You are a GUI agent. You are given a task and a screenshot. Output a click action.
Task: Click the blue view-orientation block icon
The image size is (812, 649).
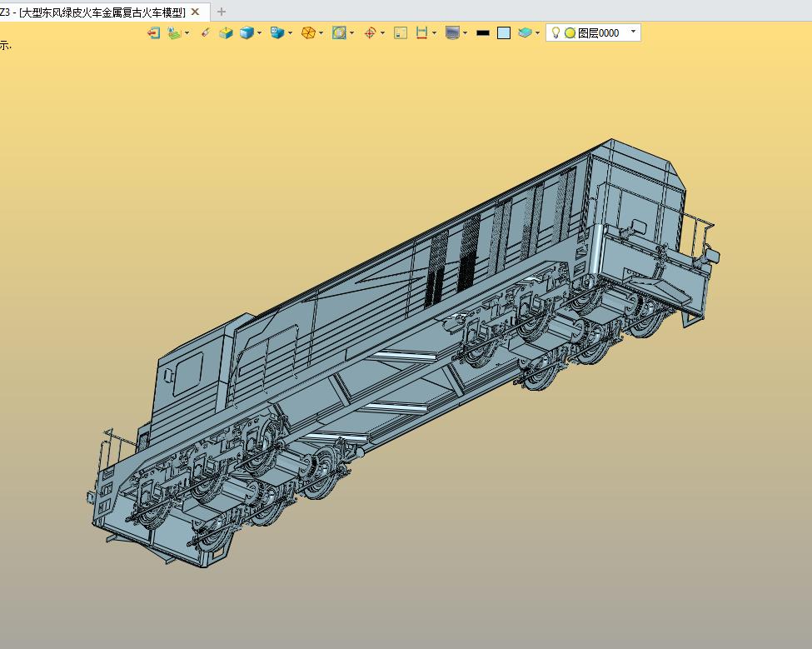(x=277, y=33)
